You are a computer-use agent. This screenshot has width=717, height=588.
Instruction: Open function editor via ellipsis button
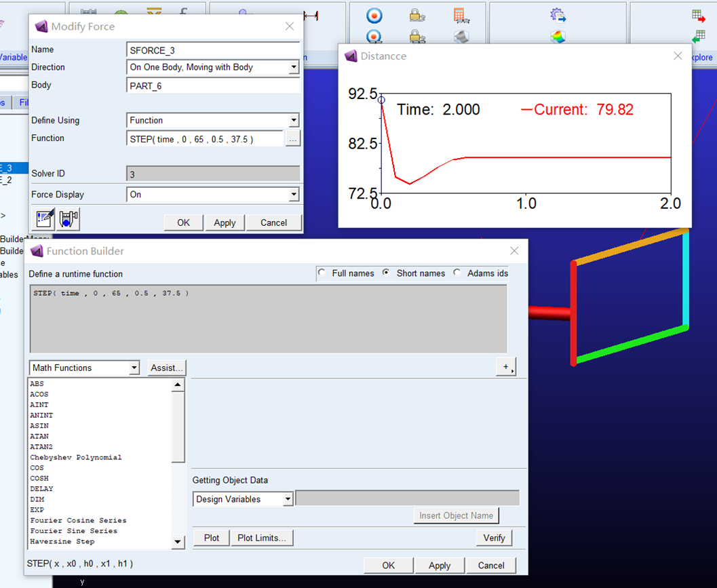[x=292, y=138]
